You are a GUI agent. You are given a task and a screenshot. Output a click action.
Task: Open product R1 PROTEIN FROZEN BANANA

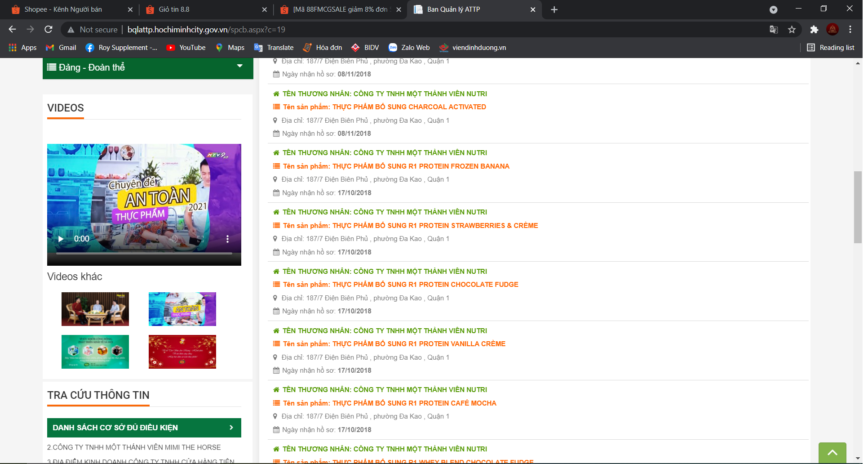[396, 166]
